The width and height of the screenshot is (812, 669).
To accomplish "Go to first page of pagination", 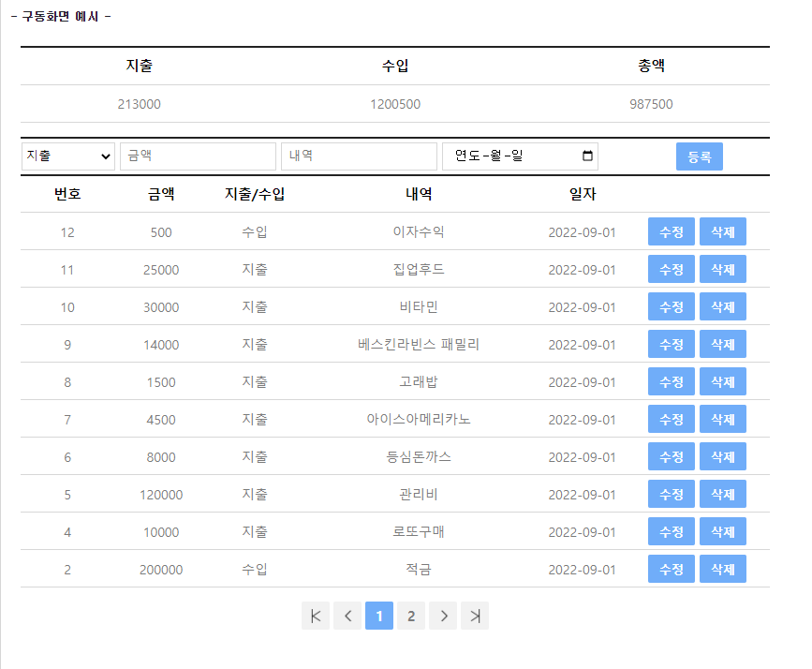I will pos(316,616).
